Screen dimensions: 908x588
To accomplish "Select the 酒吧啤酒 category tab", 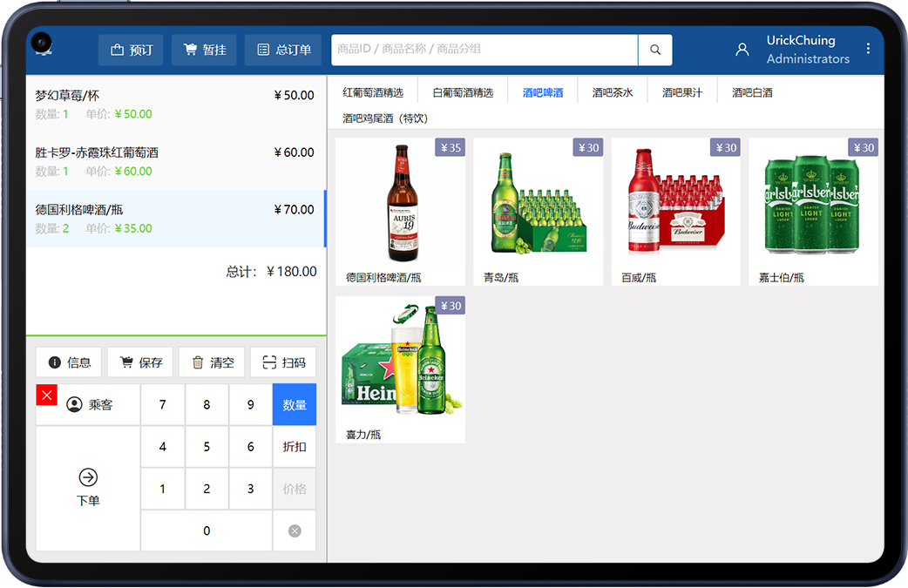I will (543, 92).
